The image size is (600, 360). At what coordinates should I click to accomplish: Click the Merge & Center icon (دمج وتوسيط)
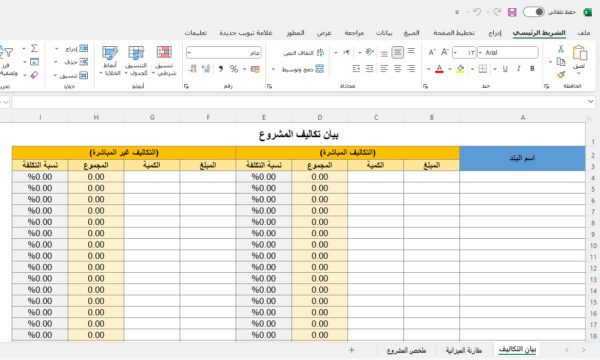(x=303, y=69)
